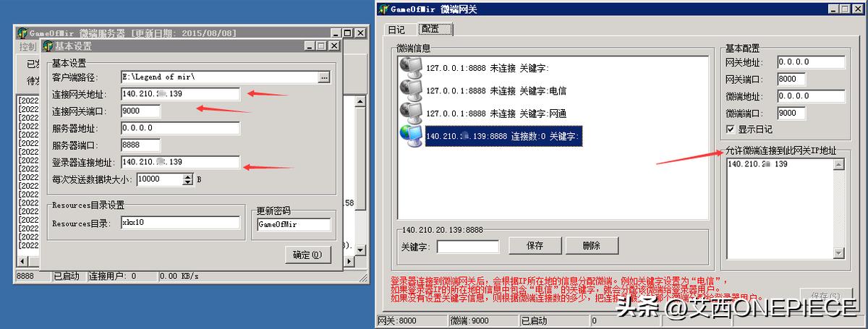Click the 微端地址 field in 基本配置
Viewport: 868px width, 329px height.
tap(811, 96)
